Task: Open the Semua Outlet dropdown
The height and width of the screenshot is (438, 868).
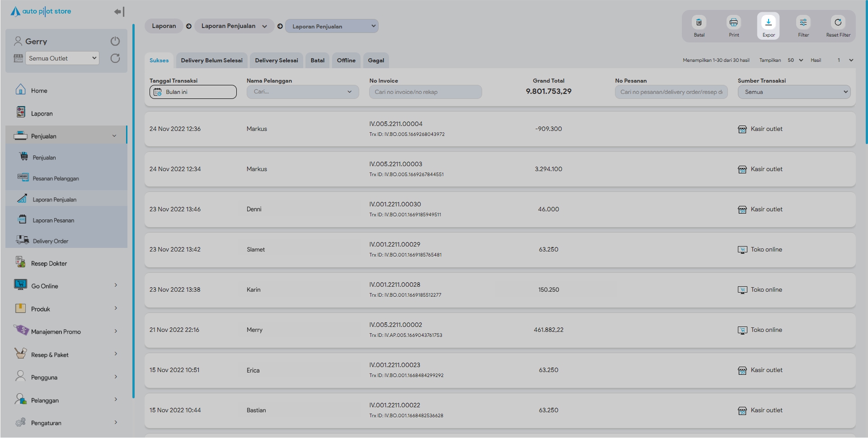Action: [x=62, y=58]
